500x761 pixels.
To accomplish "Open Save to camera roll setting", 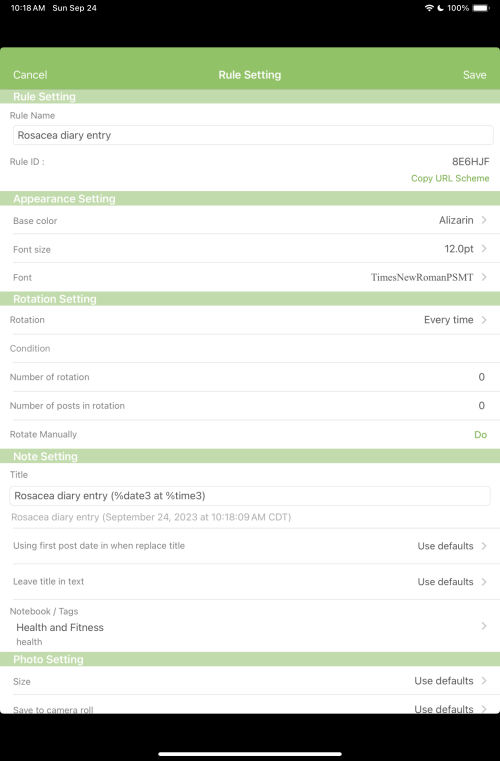I will (250, 706).
